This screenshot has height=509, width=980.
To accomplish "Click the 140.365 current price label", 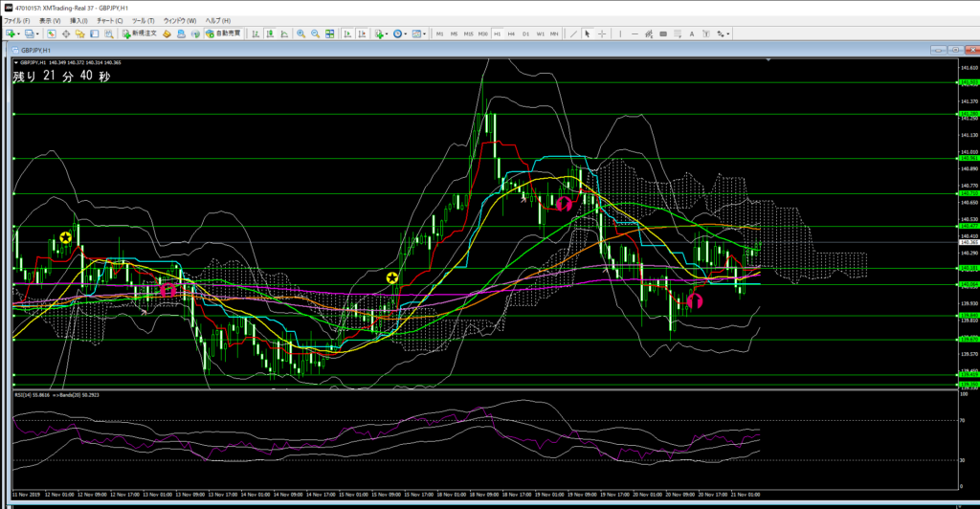I will tap(969, 242).
